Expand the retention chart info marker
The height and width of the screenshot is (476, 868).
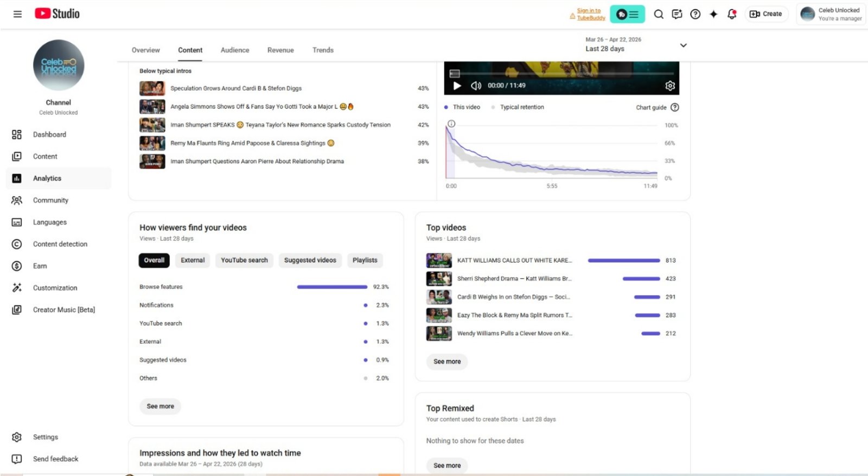pyautogui.click(x=451, y=124)
